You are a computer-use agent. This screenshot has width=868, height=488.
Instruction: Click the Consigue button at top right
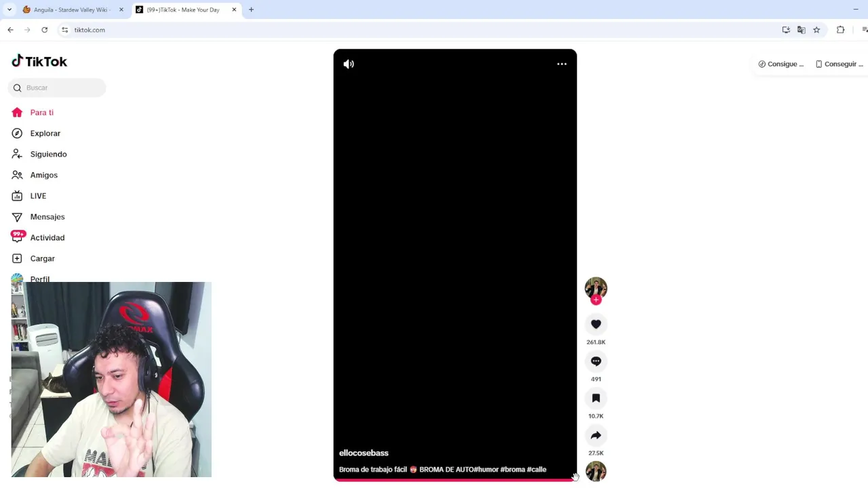[x=781, y=64]
